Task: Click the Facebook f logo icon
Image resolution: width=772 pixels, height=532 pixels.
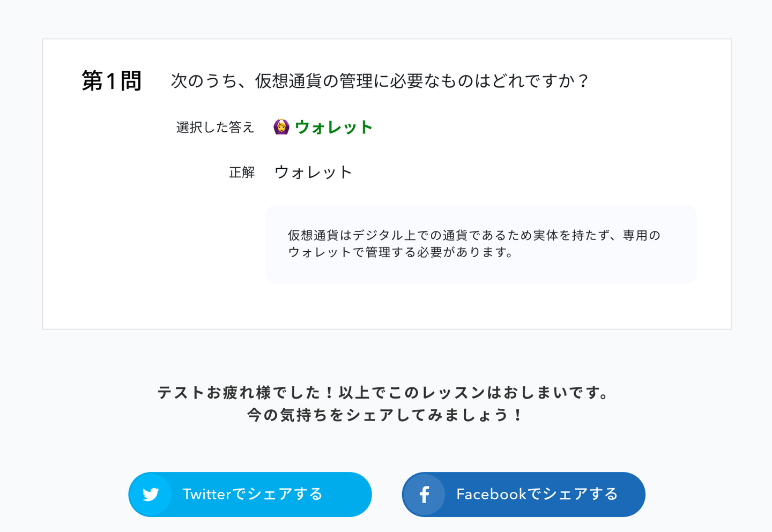Action: [x=424, y=494]
